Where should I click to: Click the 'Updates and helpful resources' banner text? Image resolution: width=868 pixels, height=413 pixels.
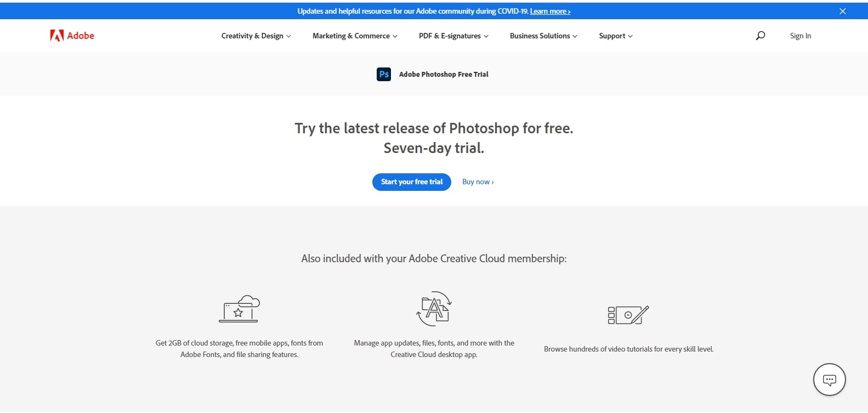coord(413,11)
